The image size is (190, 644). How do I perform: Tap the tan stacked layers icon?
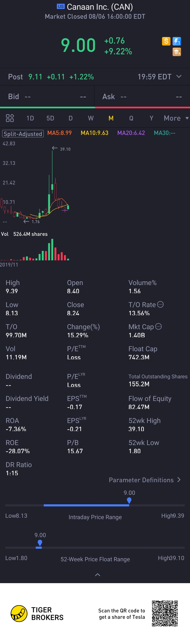point(177,52)
